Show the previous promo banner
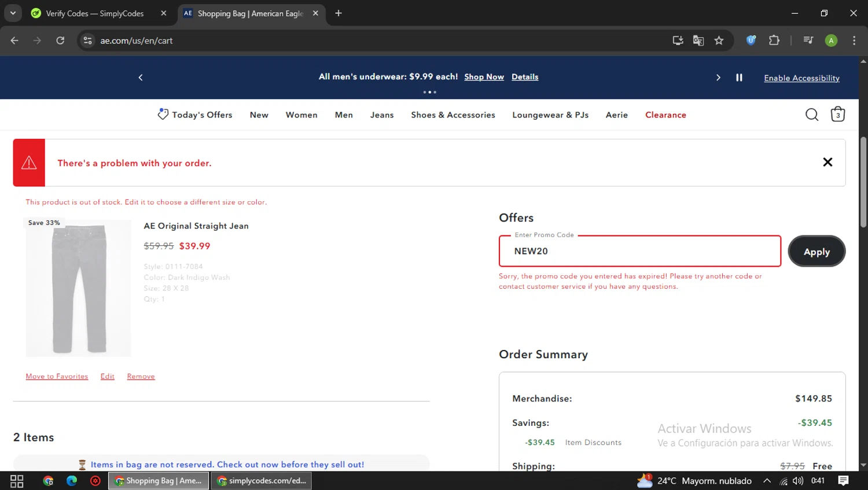 pyautogui.click(x=141, y=78)
